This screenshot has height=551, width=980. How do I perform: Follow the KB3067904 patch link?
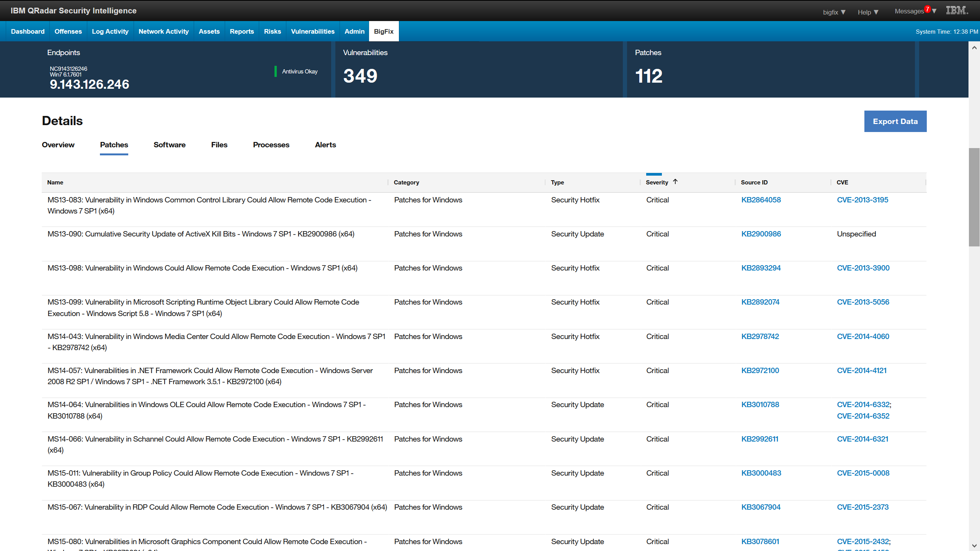(x=761, y=507)
